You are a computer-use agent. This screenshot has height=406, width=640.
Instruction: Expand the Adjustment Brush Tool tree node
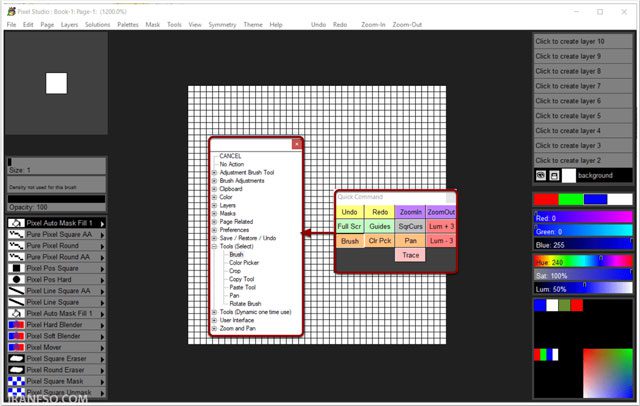(x=214, y=173)
